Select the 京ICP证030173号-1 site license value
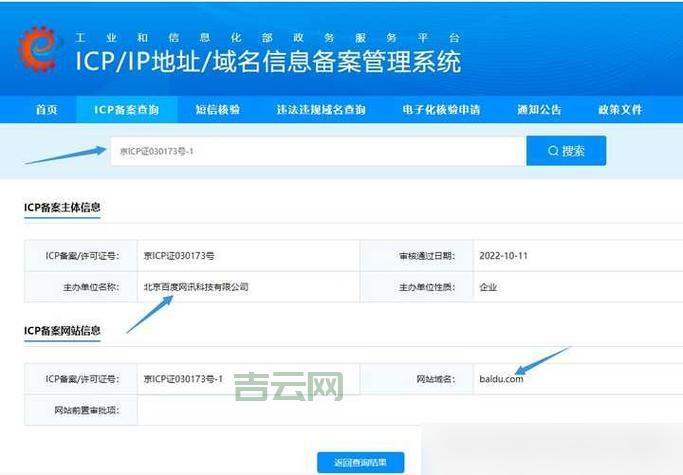 (x=183, y=379)
